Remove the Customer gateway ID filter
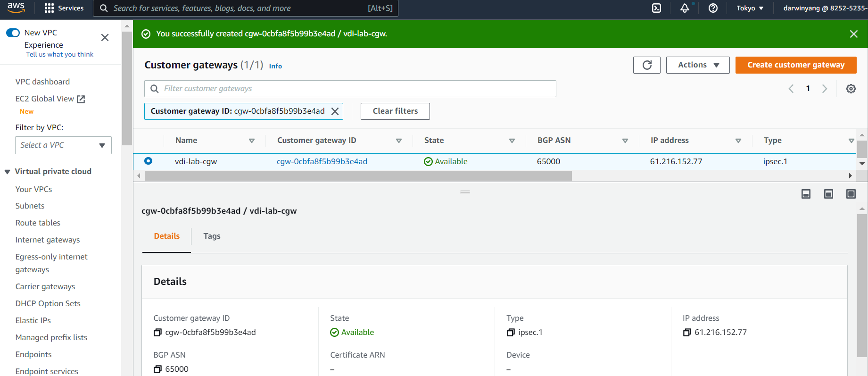Viewport: 868px width, 376px height. [335, 111]
